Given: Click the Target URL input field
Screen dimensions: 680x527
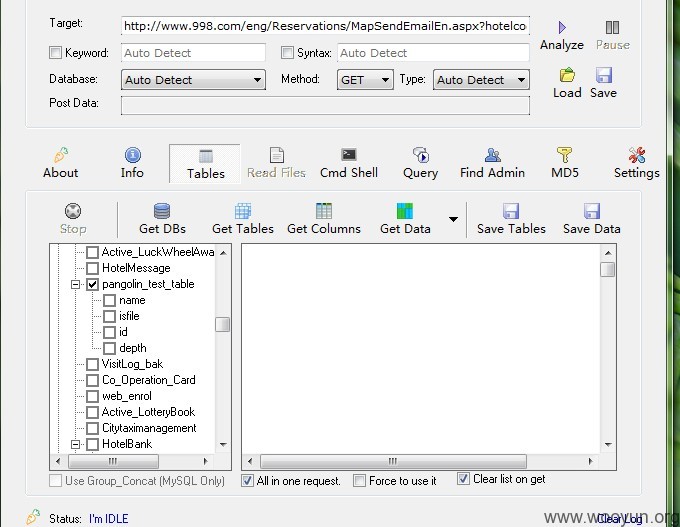Looking at the screenshot, I should pos(325,26).
